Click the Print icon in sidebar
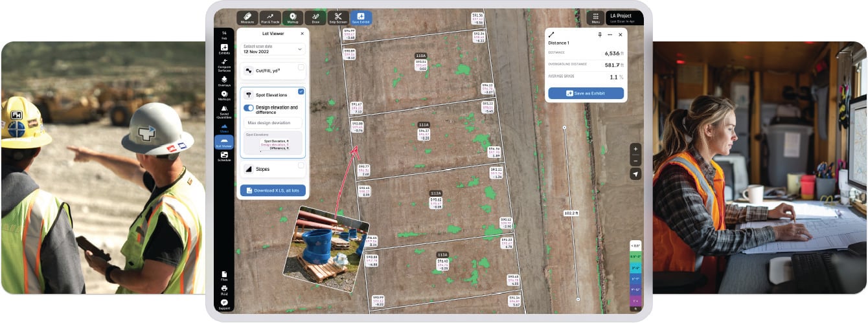 [224, 289]
